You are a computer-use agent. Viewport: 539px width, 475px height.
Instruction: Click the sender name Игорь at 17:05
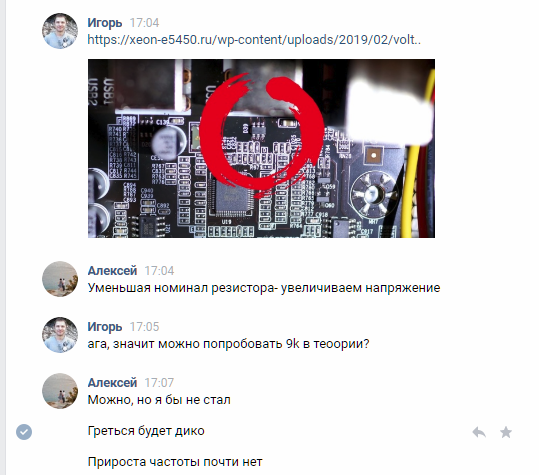[104, 327]
